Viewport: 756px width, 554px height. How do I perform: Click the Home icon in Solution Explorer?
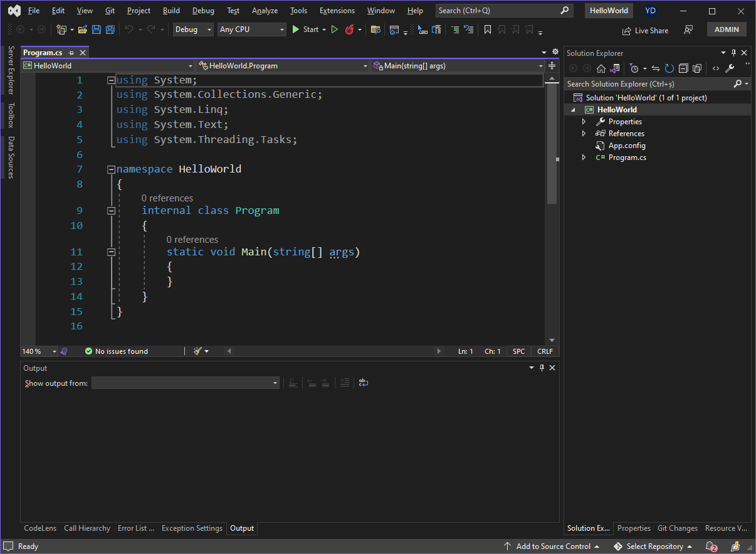[x=601, y=68]
